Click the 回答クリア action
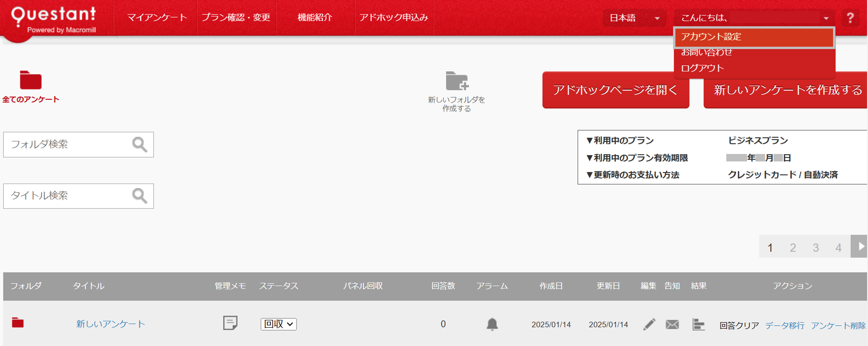The height and width of the screenshot is (346, 868). tap(739, 325)
